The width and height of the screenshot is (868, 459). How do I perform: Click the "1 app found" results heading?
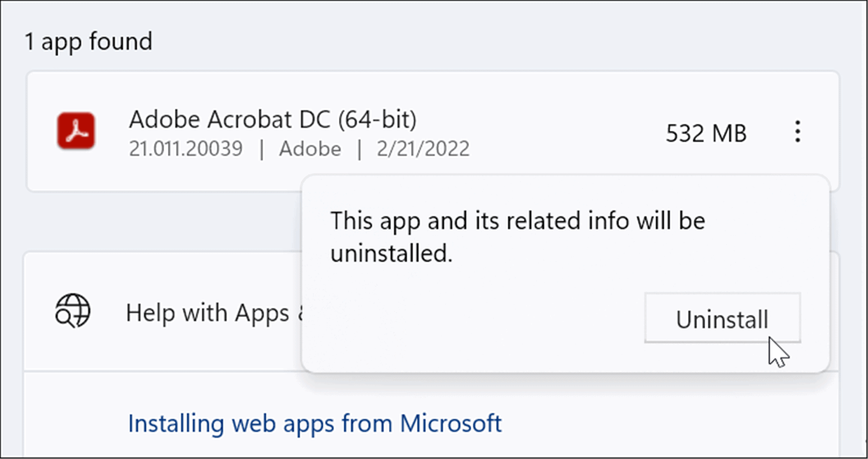coord(89,41)
